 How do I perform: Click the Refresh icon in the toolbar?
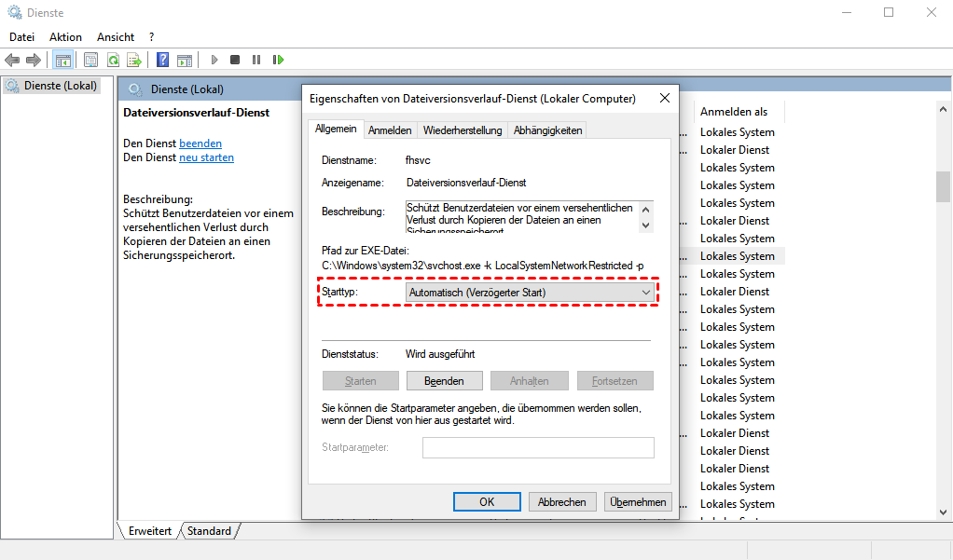[x=113, y=61]
